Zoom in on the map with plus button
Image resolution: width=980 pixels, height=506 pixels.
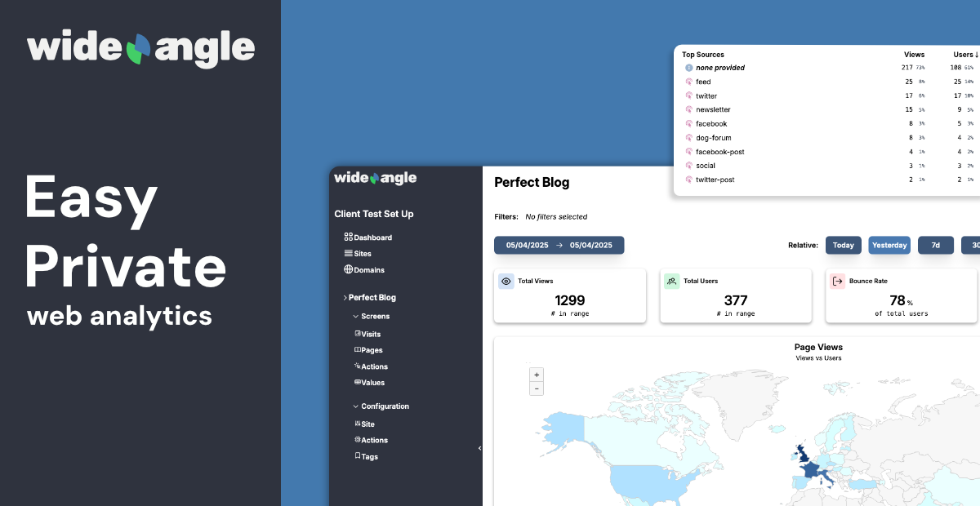537,375
